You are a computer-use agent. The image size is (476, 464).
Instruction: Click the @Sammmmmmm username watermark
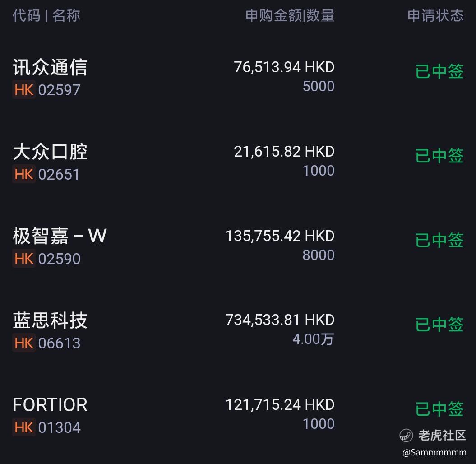pyautogui.click(x=434, y=452)
